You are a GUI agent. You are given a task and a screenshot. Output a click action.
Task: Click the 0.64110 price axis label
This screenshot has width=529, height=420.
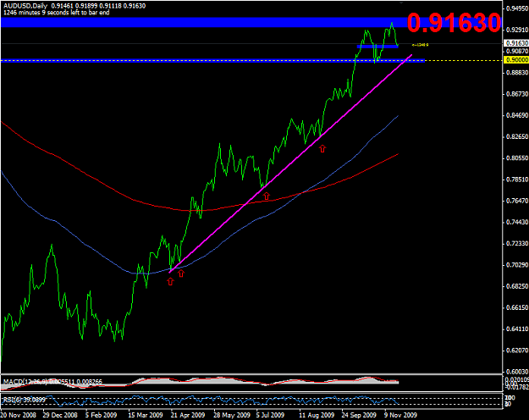(517, 329)
